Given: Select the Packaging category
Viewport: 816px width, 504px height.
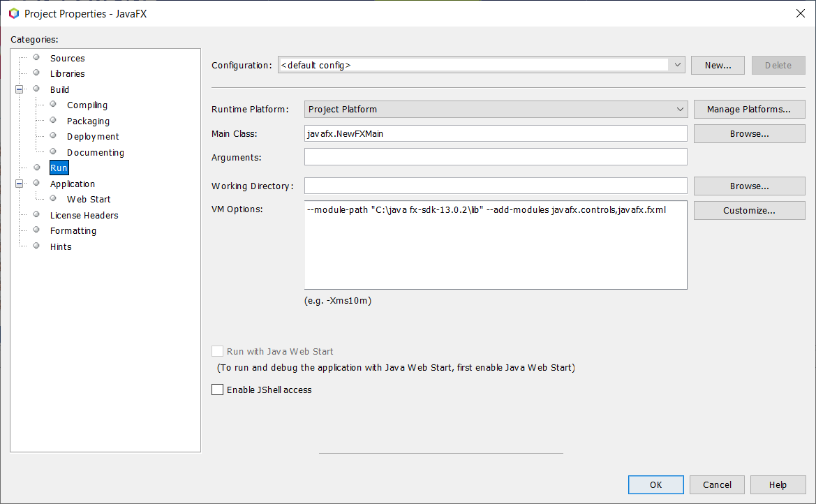Looking at the screenshot, I should tap(88, 121).
